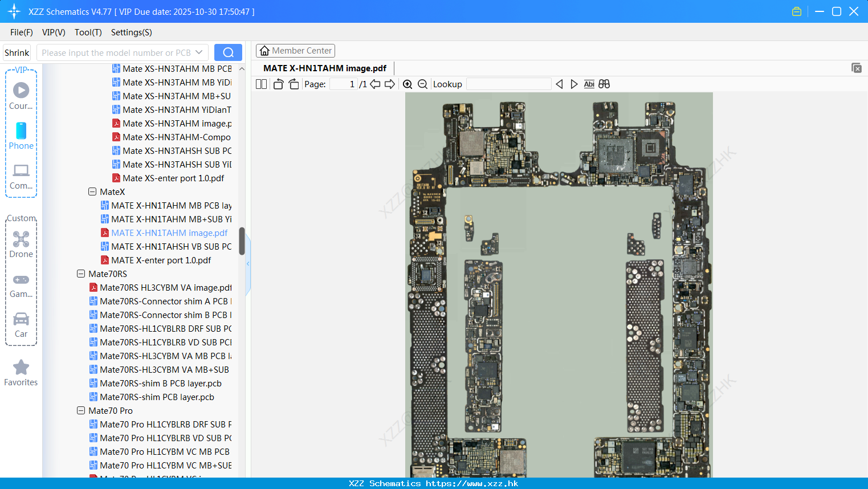This screenshot has height=489, width=868.
Task: Select MATE X-HN1TAHM image.pdf tab
Action: [325, 68]
